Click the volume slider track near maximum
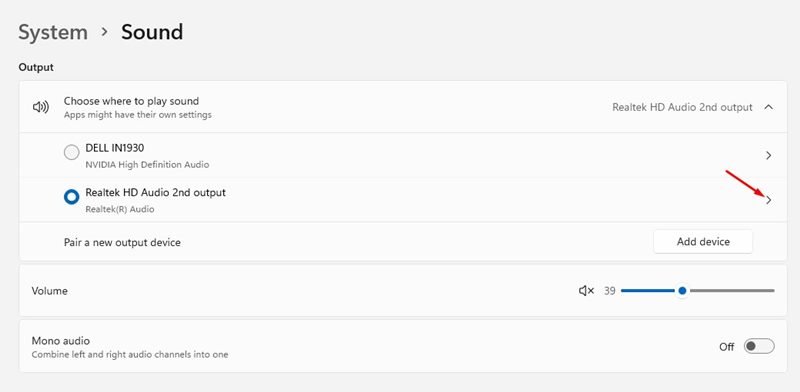 click(768, 291)
